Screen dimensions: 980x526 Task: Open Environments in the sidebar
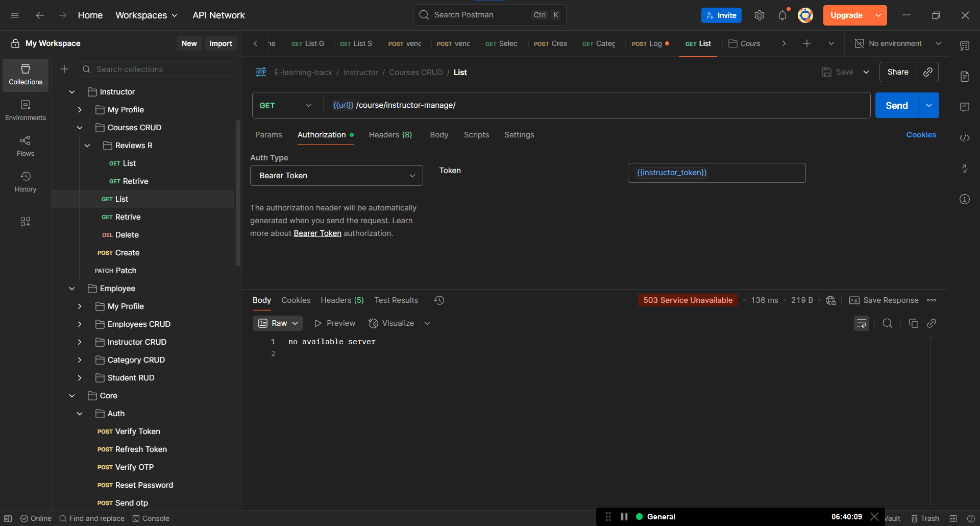[x=26, y=110]
